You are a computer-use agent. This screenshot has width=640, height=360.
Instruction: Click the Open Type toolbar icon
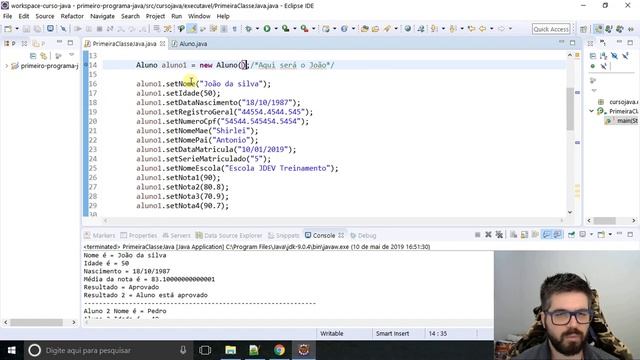tap(364, 29)
